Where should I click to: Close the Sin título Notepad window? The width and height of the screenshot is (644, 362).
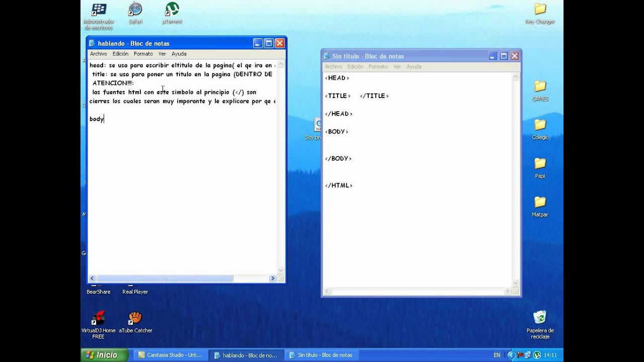click(x=515, y=56)
